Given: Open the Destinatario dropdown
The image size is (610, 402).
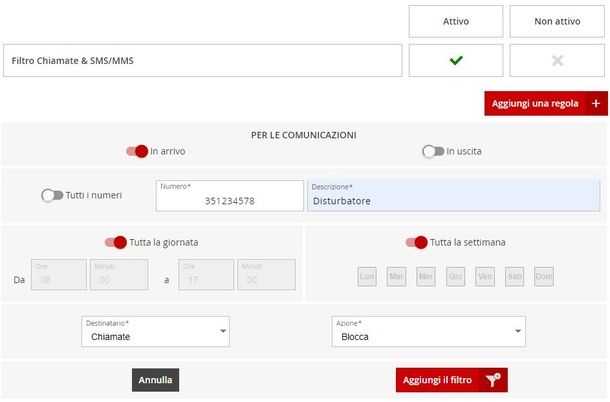Looking at the screenshot, I should pos(155,332).
